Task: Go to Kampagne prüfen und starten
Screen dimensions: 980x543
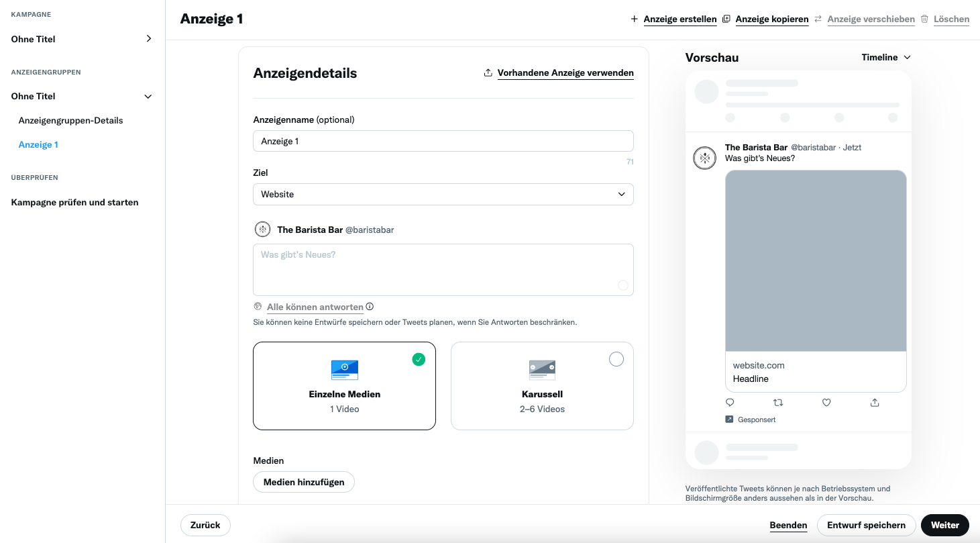Action: (75, 202)
